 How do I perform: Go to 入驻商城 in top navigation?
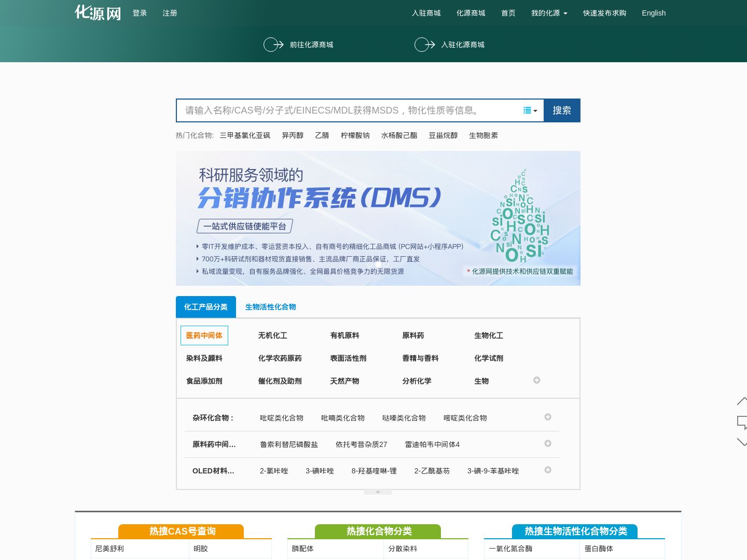426,13
